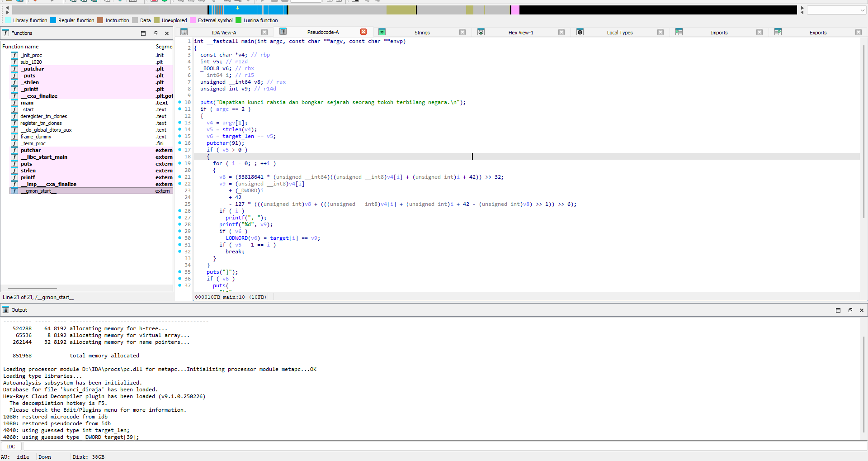The image size is (868, 461).
Task: Toggle breakpoint dot on line 26
Action: 179,211
